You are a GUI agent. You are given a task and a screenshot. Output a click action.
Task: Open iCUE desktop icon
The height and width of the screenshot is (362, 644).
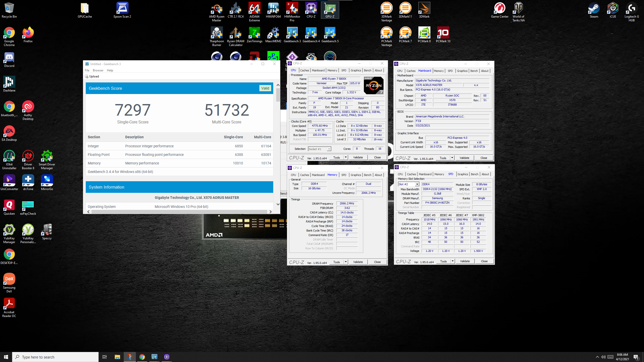point(613,11)
